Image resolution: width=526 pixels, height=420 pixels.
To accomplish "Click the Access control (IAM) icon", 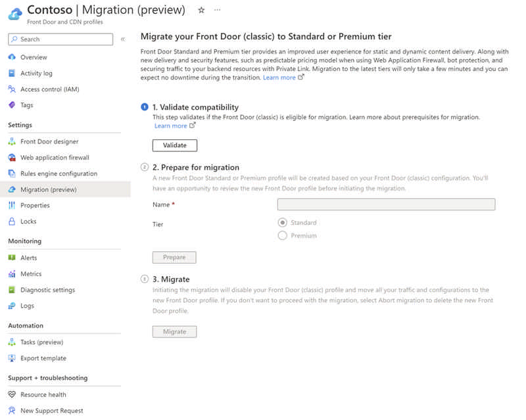I will [12, 89].
